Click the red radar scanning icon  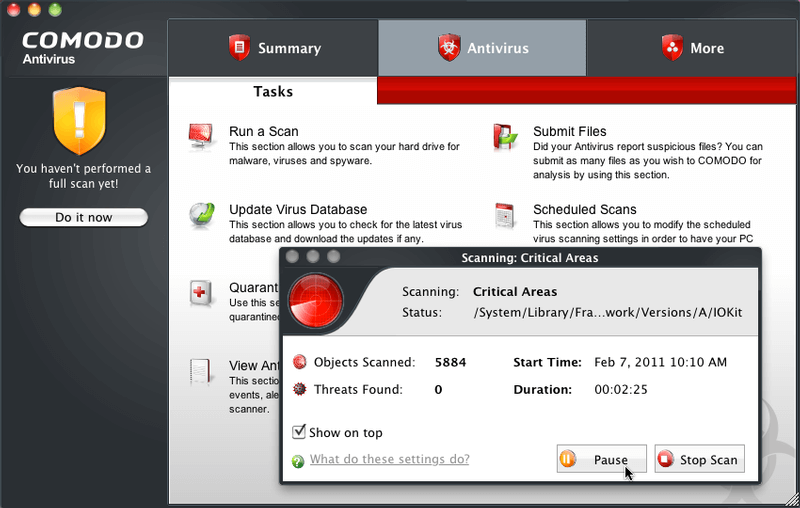click(x=316, y=301)
